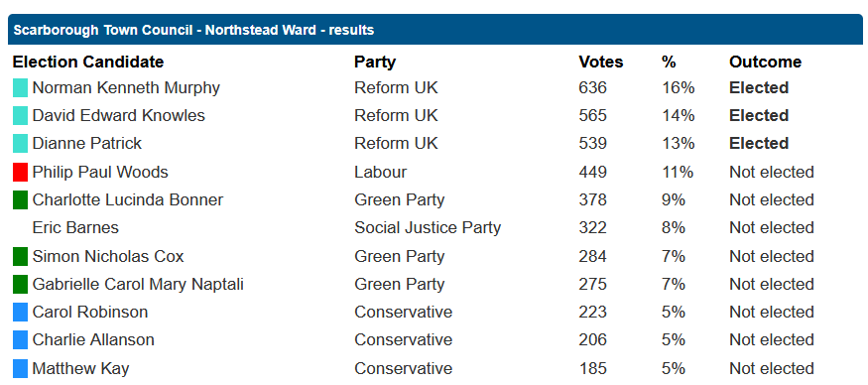
Task: Click green swatch beside Charlotte Lucinda Bonner
Action: (20, 200)
